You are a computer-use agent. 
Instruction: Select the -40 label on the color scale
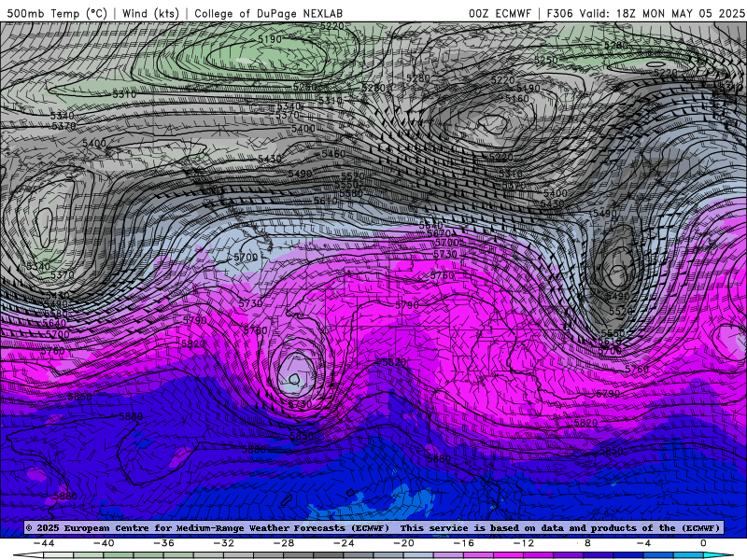(104, 543)
